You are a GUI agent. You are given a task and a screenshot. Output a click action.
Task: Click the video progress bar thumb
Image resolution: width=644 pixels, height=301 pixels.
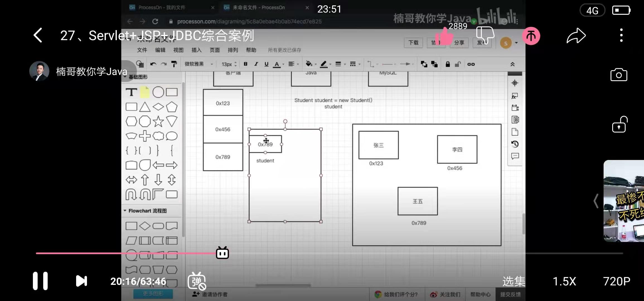(x=222, y=253)
